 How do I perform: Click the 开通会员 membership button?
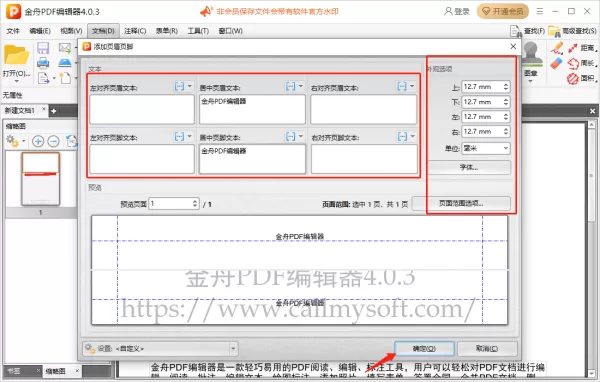pos(503,11)
